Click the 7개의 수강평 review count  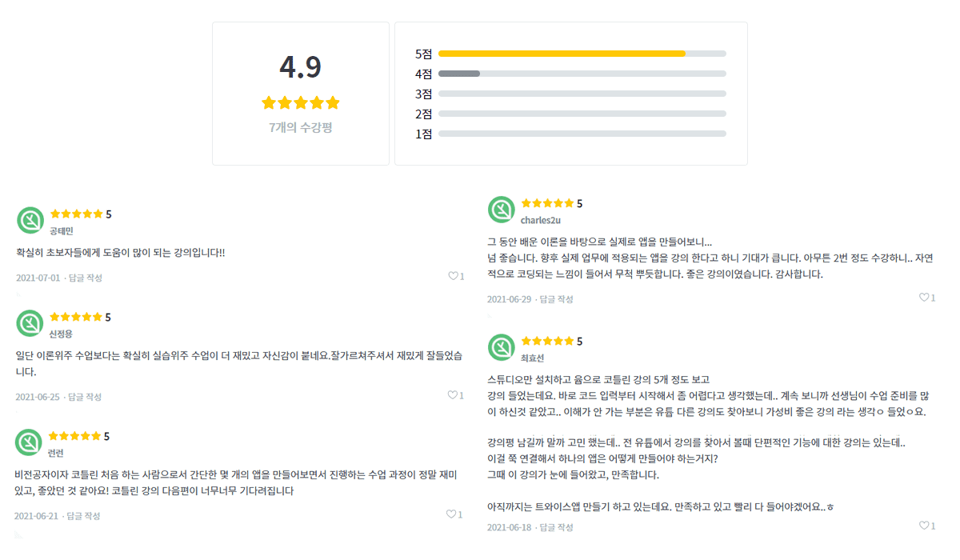[301, 127]
